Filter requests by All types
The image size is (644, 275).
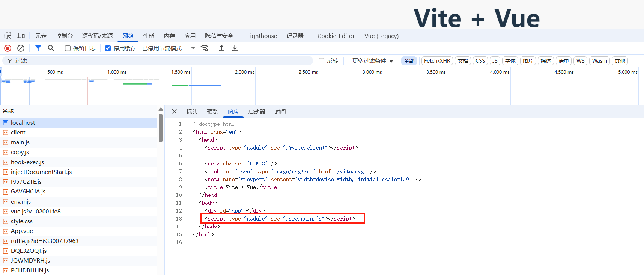point(409,60)
